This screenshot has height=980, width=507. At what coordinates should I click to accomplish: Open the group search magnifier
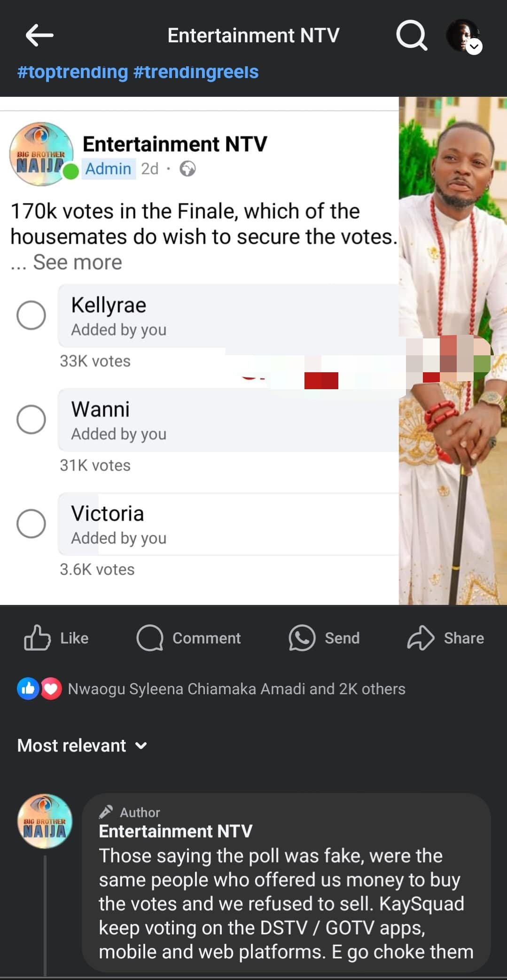pos(412,35)
